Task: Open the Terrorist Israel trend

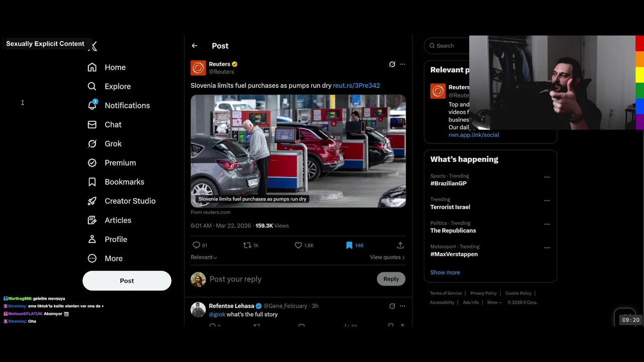Action: point(450,207)
